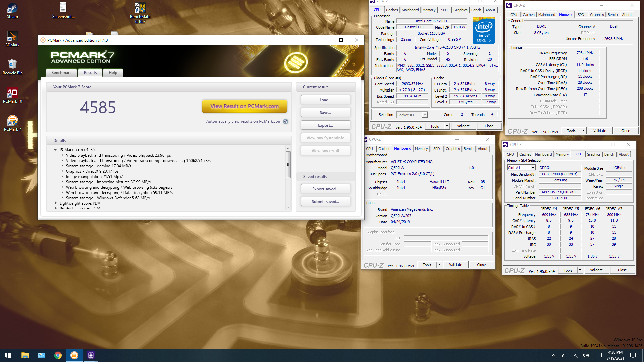Switch to the Benchmark tab in PCMark 7
644x362 pixels.
tap(61, 73)
